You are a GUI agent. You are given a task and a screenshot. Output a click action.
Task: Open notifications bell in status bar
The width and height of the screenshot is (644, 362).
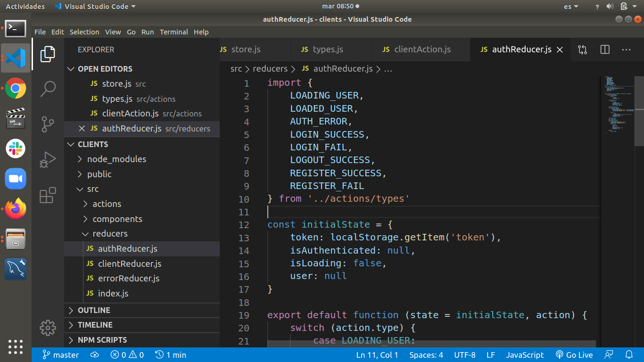(x=629, y=355)
